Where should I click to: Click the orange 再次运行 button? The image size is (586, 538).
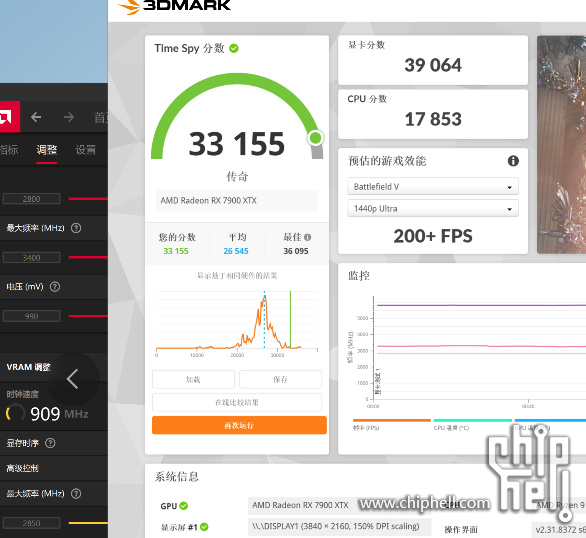[239, 425]
